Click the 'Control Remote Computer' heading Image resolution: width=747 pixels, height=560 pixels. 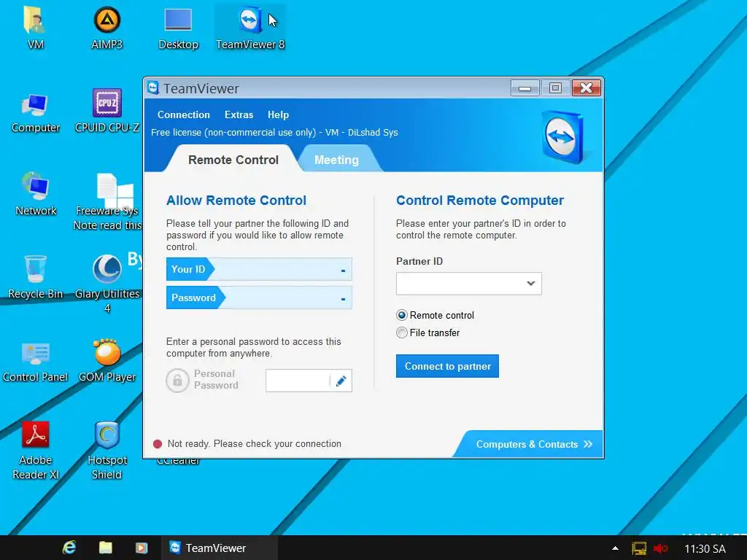480,201
